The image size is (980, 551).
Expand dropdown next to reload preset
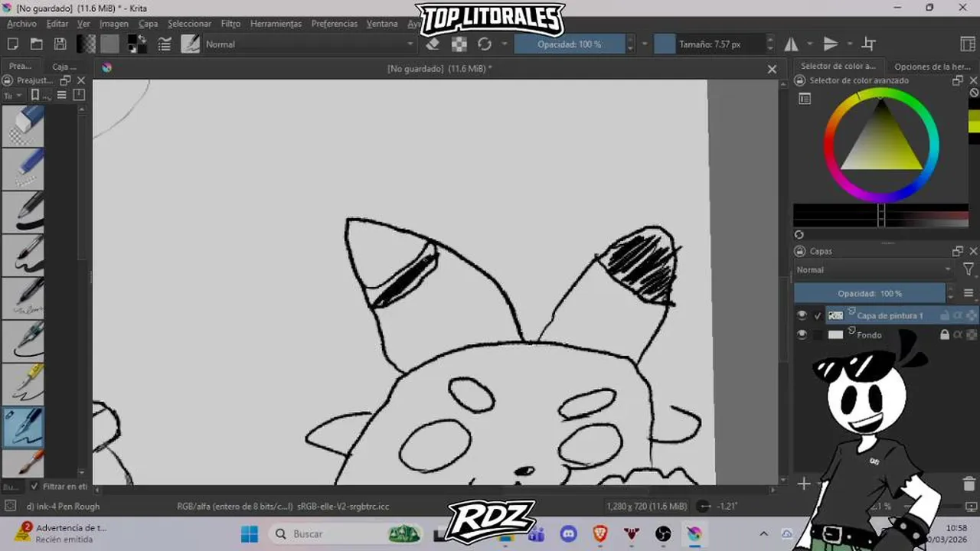505,44
